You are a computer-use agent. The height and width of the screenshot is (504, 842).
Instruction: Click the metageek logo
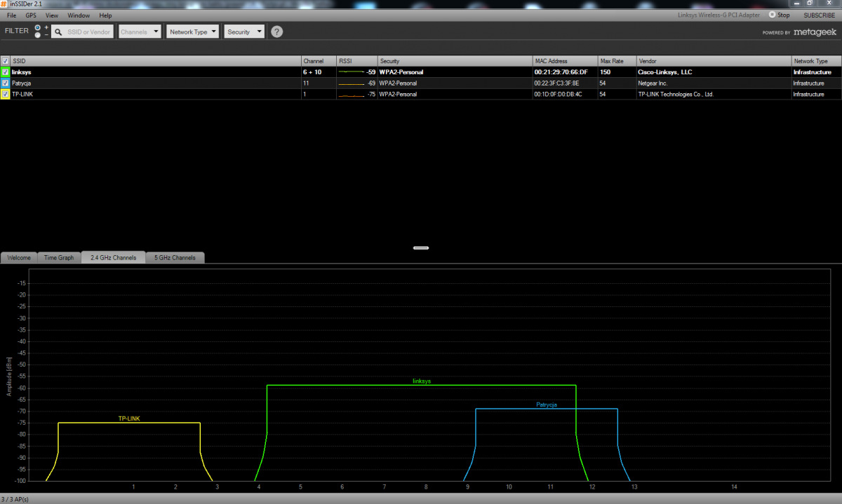pyautogui.click(x=815, y=32)
